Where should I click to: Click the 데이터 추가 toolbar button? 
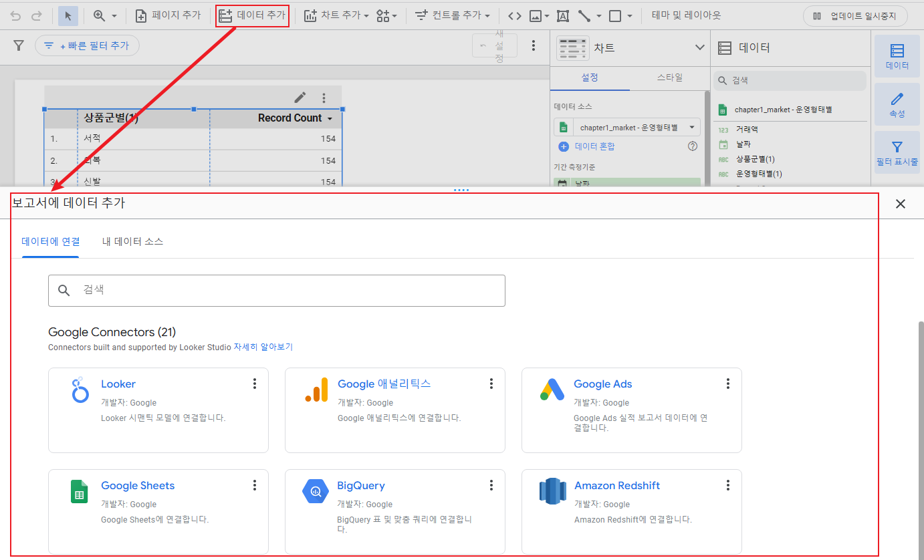pyautogui.click(x=252, y=15)
